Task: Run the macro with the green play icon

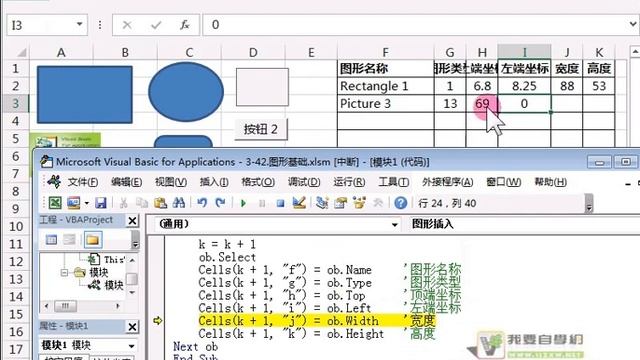Action: tap(243, 203)
